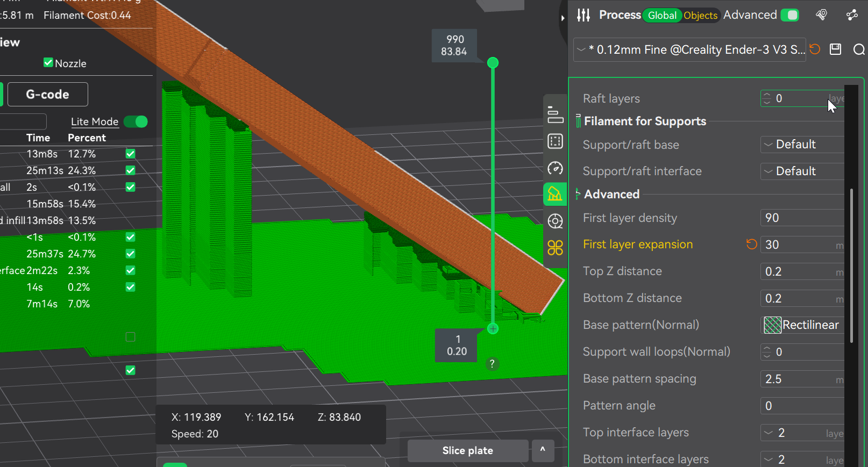Click the Slice plate button
The height and width of the screenshot is (467, 868).
pyautogui.click(x=467, y=450)
